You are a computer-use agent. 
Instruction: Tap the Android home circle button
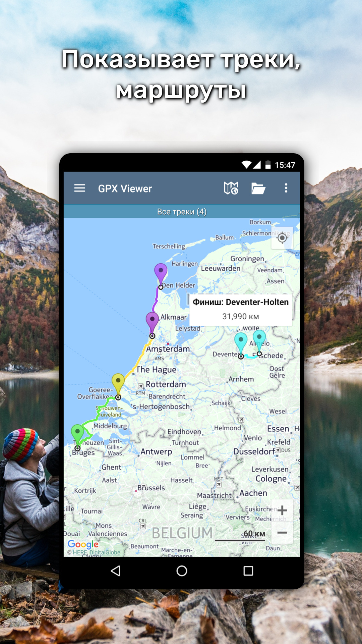pos(182,571)
